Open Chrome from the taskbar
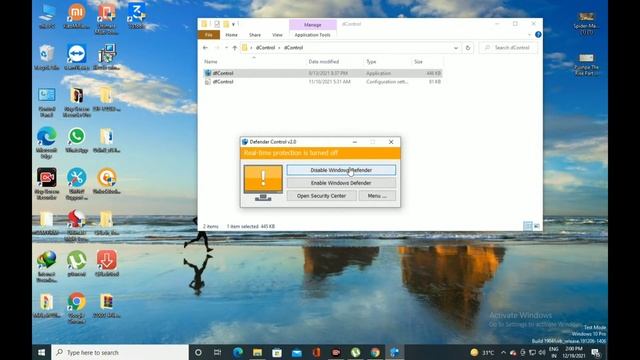The height and width of the screenshot is (360, 640). pos(375,352)
